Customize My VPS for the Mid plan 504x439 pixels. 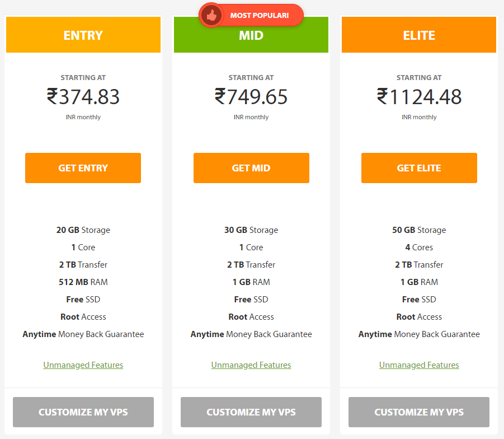[251, 412]
